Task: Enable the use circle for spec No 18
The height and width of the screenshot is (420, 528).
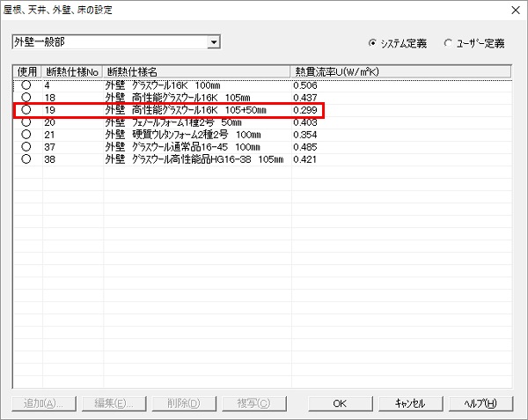Action: [x=26, y=98]
